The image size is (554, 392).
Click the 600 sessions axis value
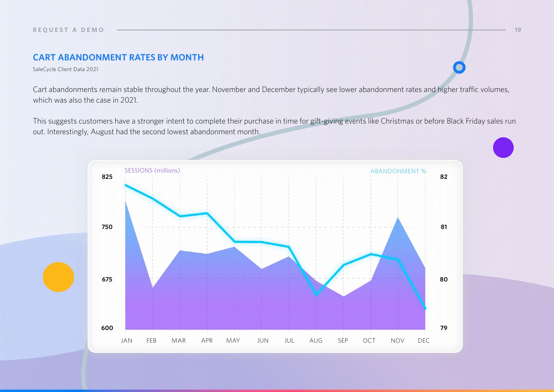107,328
